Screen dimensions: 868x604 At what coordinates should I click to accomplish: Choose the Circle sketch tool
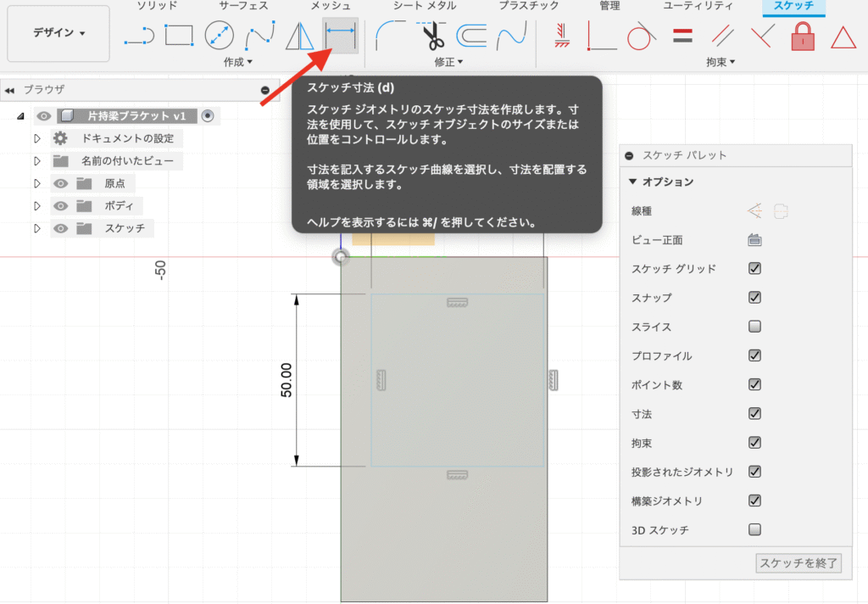pyautogui.click(x=220, y=36)
